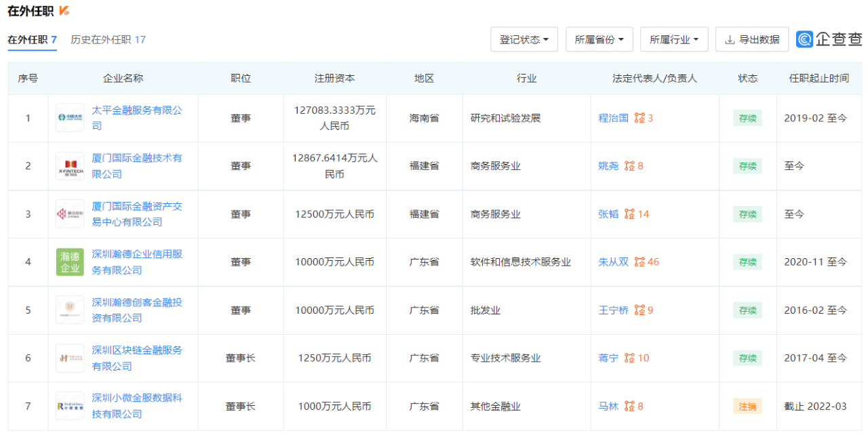Click the 法定代表人/负责人 column header
This screenshot has height=437, width=868.
click(654, 79)
